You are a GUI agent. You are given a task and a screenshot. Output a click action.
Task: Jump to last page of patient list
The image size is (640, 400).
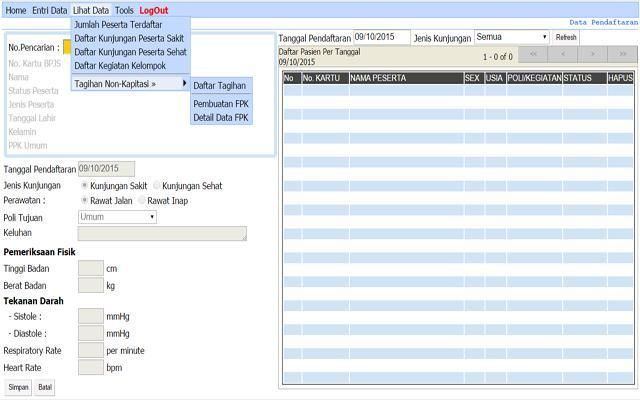(x=621, y=54)
